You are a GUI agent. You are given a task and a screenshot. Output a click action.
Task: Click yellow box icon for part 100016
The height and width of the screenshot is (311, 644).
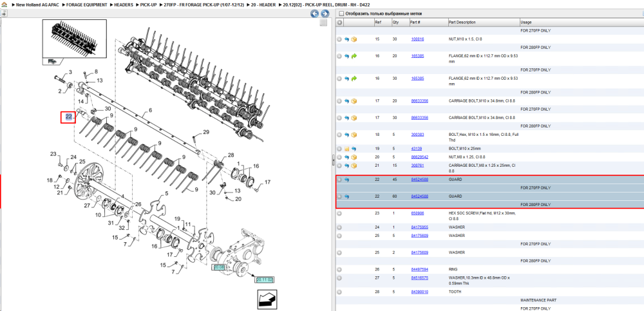pos(354,39)
